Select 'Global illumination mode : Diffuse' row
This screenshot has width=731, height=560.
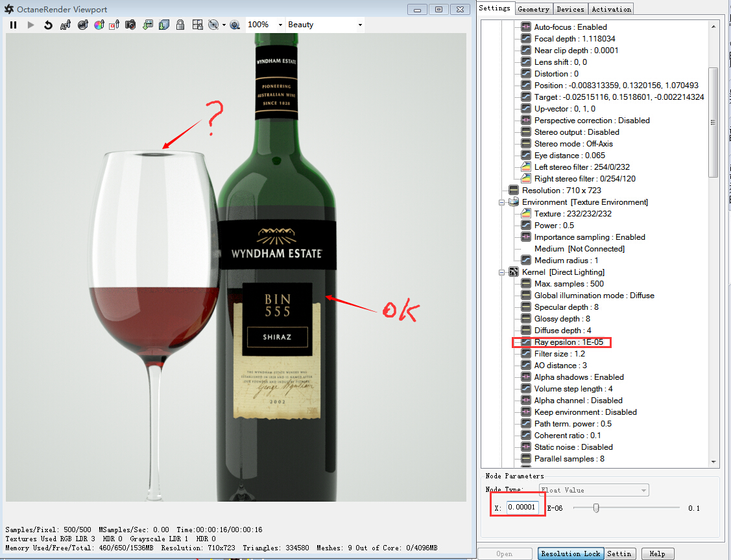coord(594,296)
